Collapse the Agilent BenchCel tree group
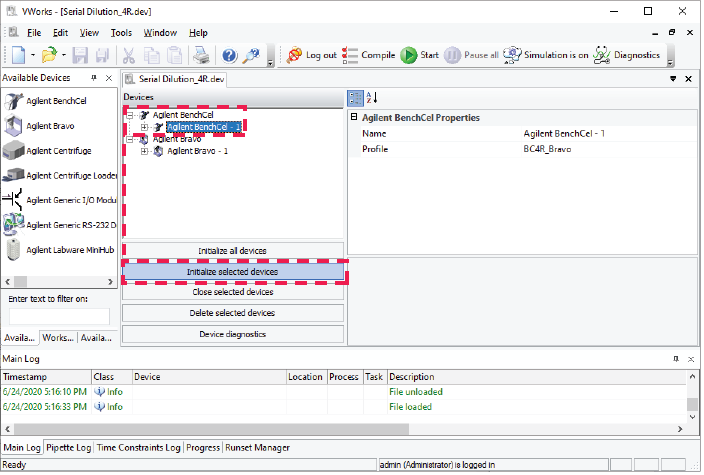The width and height of the screenshot is (704, 475). tap(130, 115)
